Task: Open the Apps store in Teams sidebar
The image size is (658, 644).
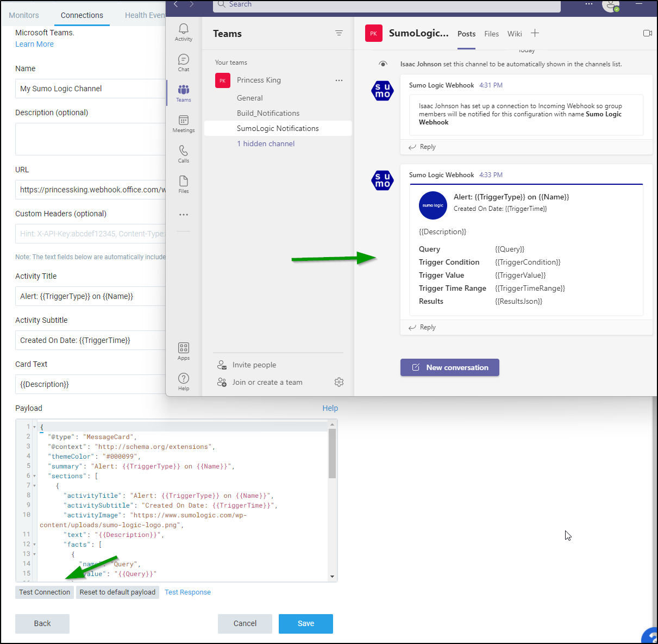Action: pyautogui.click(x=184, y=351)
